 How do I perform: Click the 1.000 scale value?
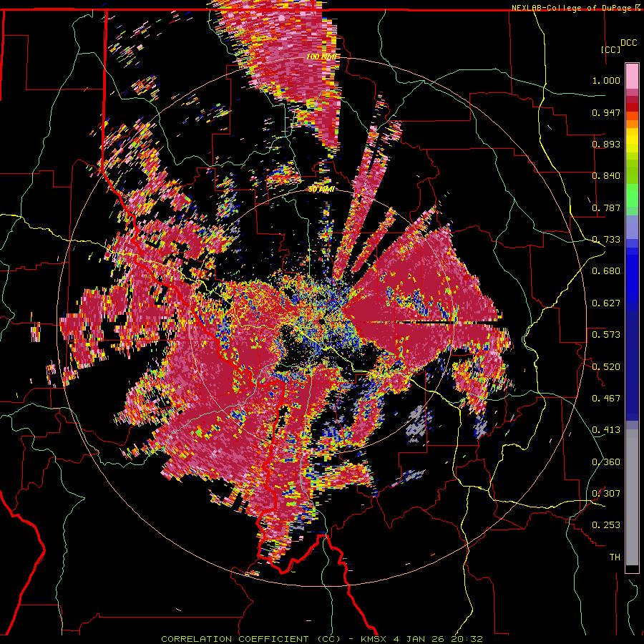(606, 80)
